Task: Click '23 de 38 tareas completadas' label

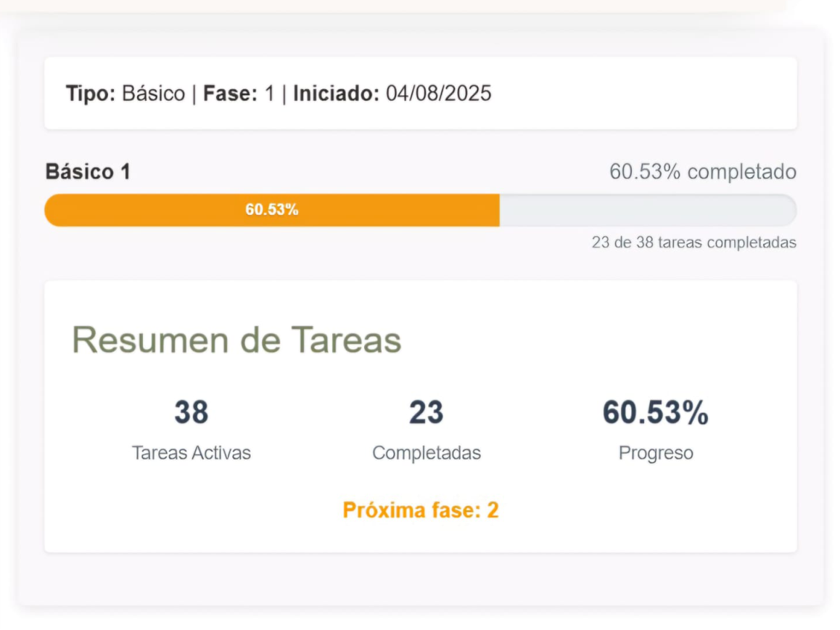Action: click(x=693, y=242)
